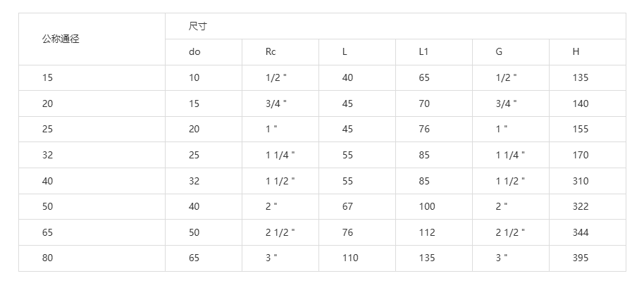Select the H column header
The width and height of the screenshot is (644, 283).
pyautogui.click(x=588, y=52)
